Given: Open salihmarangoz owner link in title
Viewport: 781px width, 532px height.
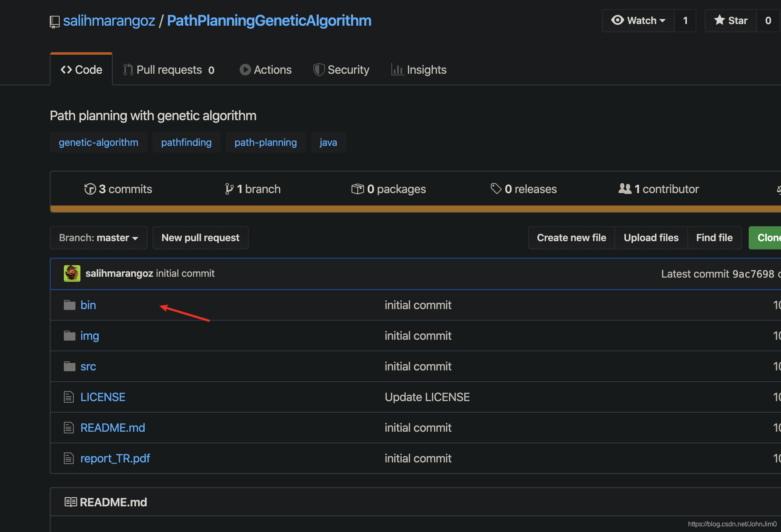Looking at the screenshot, I should point(109,21).
